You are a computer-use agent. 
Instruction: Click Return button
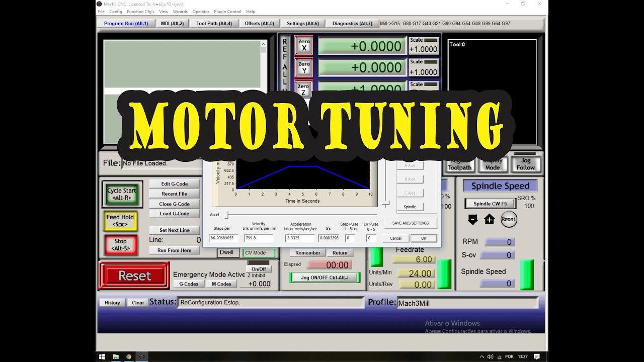pos(340,253)
